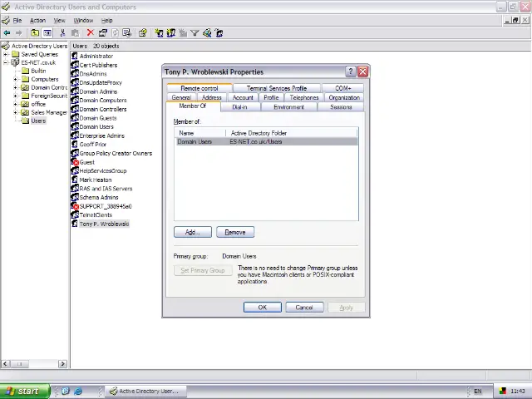Image resolution: width=532 pixels, height=399 pixels.
Task: Select Mark Heaton in users list
Action: click(x=96, y=180)
